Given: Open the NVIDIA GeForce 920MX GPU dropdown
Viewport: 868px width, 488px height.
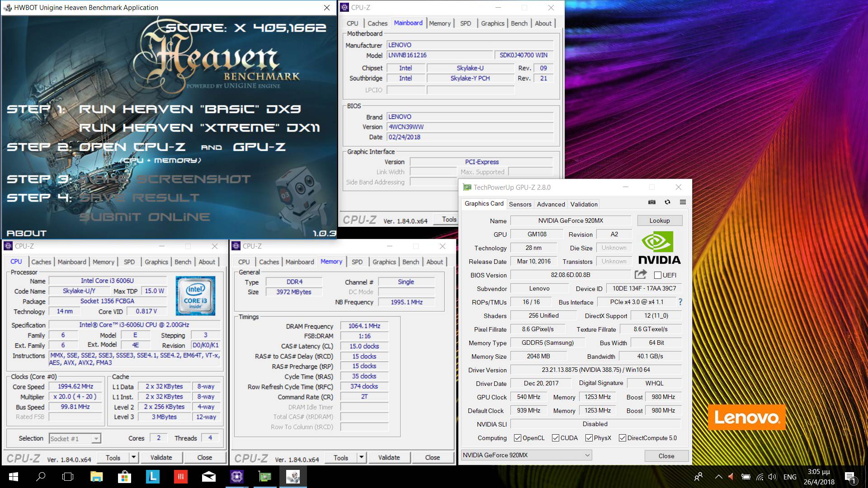Looking at the screenshot, I should point(527,455).
